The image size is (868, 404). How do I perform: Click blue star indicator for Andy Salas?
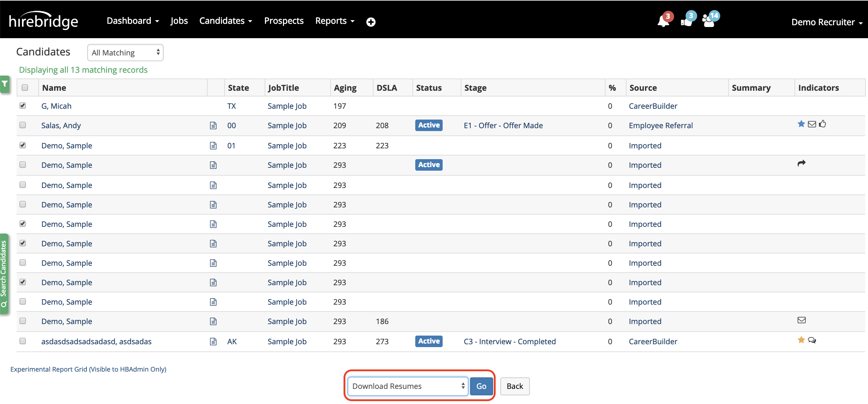click(801, 124)
